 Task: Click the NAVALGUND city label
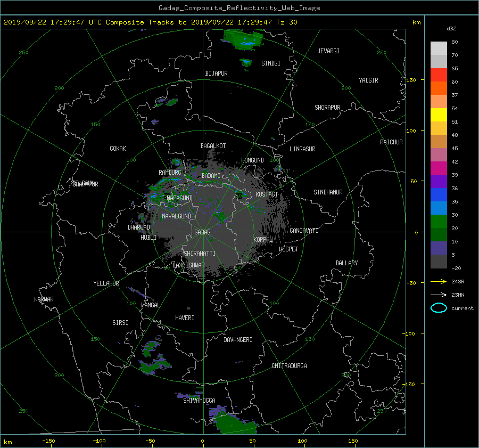tap(176, 216)
